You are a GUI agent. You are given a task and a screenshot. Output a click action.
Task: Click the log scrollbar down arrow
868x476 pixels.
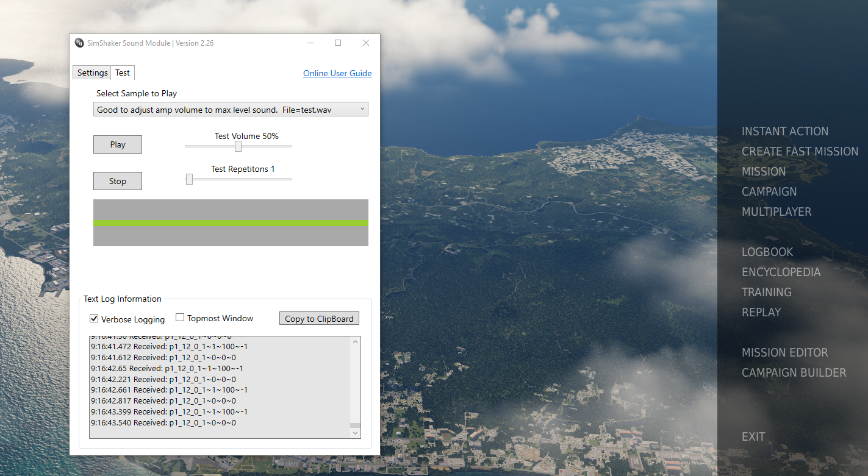click(356, 433)
